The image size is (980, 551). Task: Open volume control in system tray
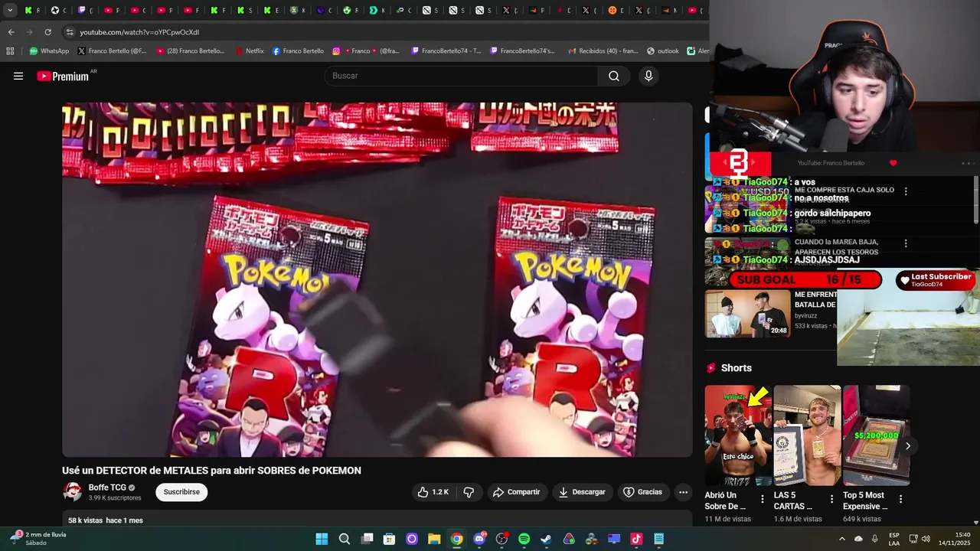click(925, 539)
